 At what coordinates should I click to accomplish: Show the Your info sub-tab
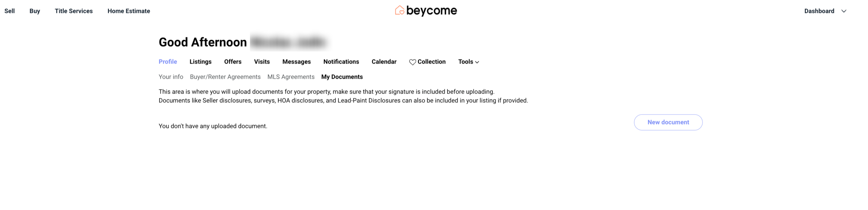[x=171, y=77]
